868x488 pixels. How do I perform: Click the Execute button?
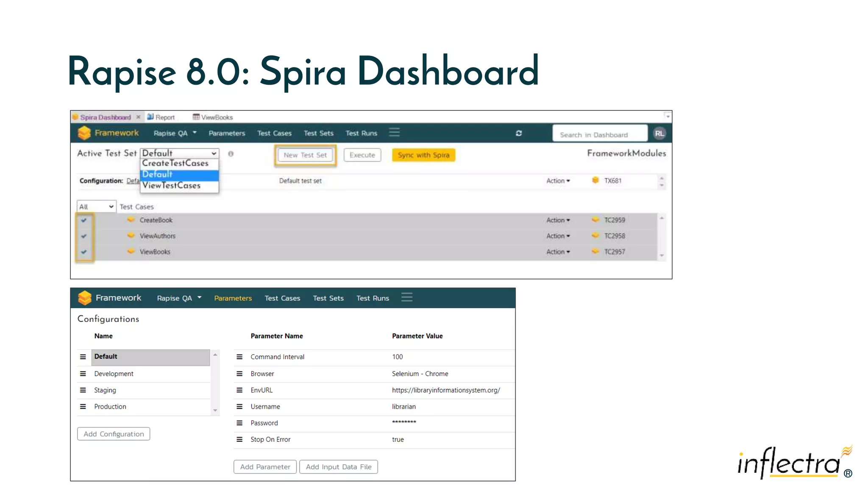click(362, 155)
